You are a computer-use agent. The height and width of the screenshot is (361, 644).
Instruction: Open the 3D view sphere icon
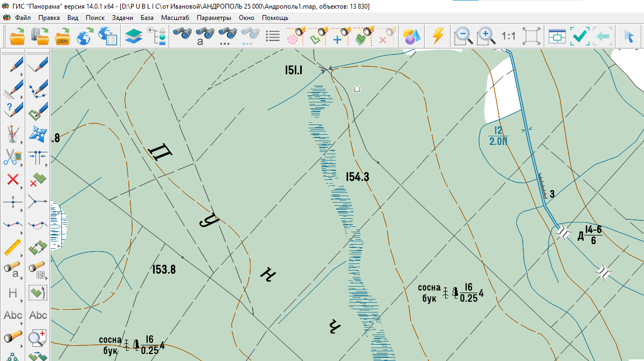pyautogui.click(x=411, y=36)
